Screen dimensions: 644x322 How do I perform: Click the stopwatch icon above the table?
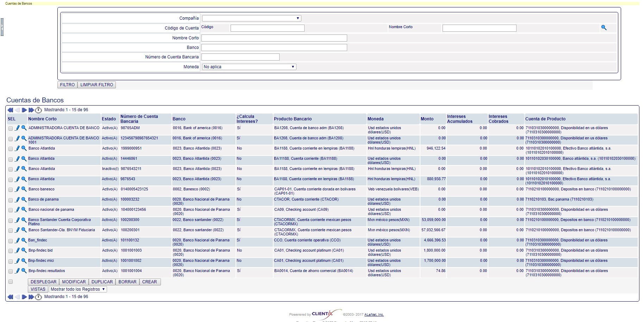point(38,110)
